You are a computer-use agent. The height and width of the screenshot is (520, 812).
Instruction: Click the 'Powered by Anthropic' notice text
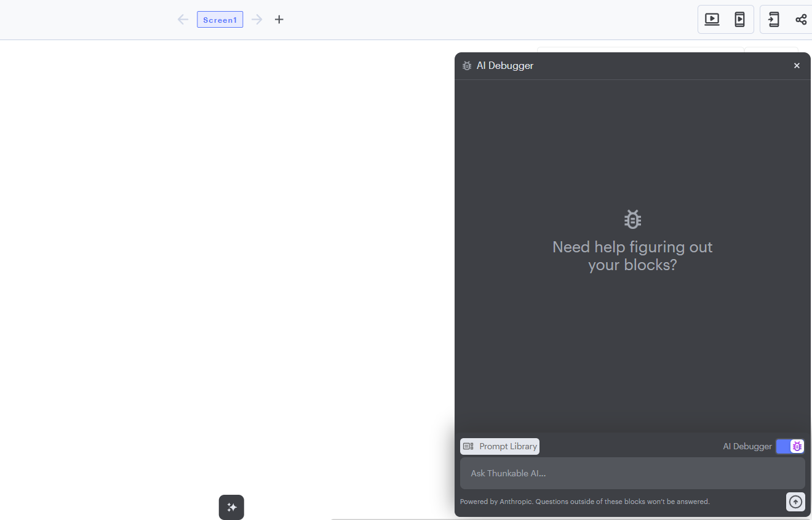click(584, 502)
